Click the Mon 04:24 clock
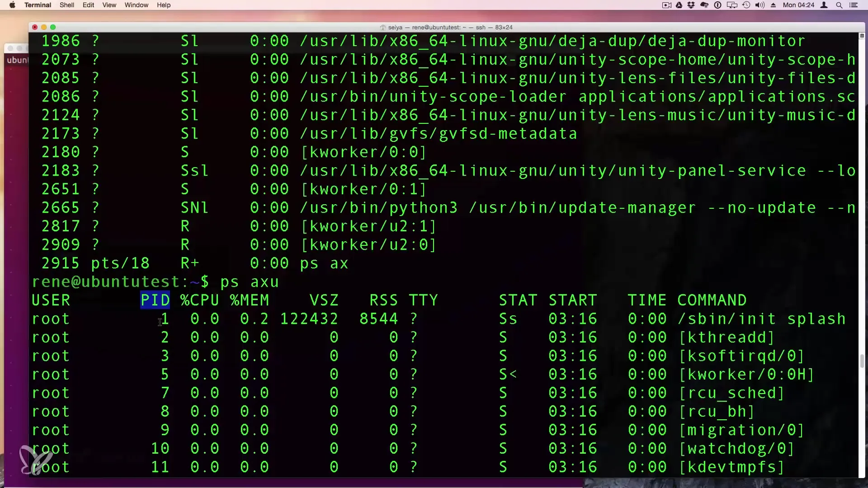The image size is (868, 488). 798,5
